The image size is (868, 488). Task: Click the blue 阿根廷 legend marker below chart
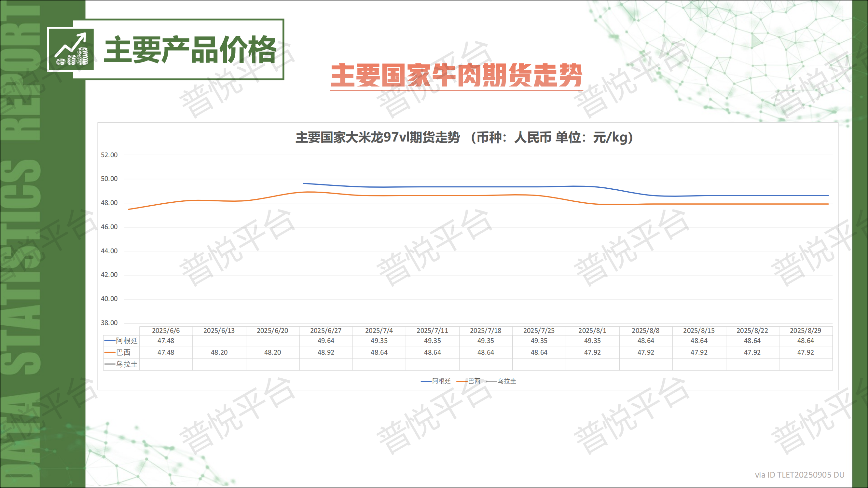click(x=426, y=382)
